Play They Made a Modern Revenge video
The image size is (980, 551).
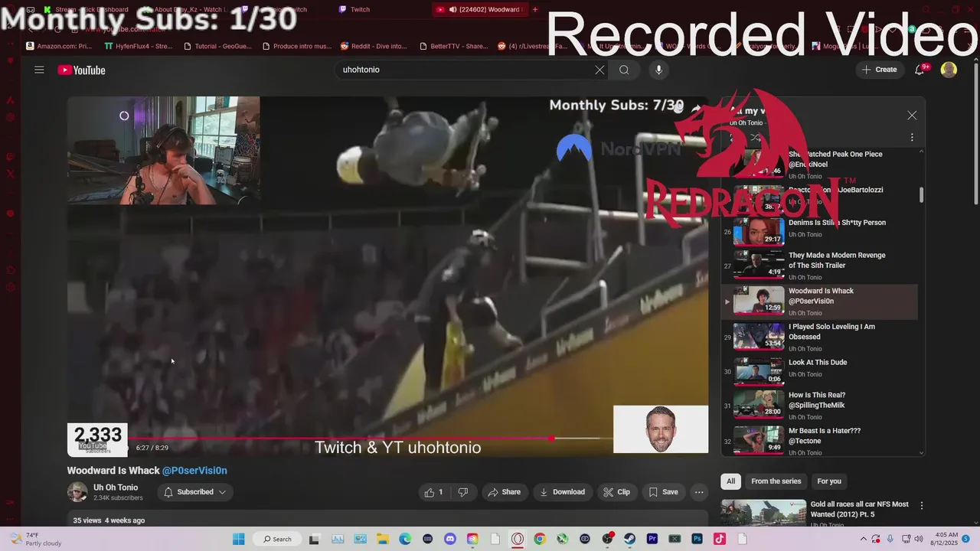pyautogui.click(x=819, y=265)
